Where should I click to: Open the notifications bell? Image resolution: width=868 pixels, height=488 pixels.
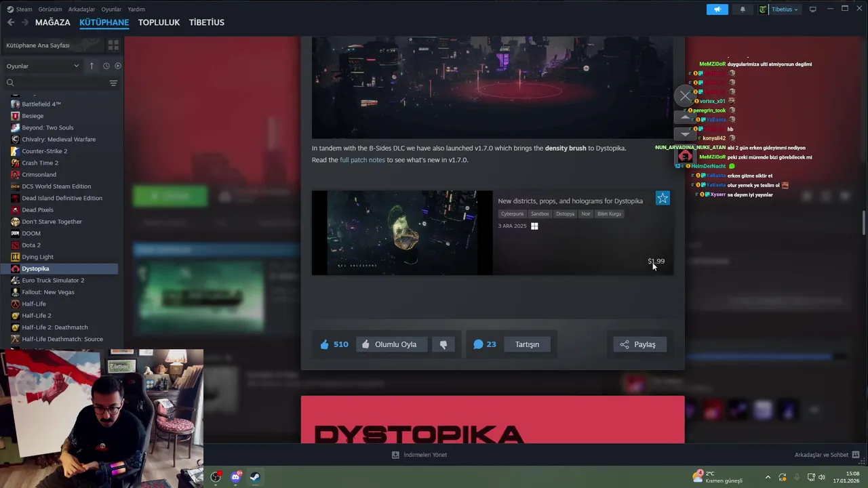click(742, 9)
